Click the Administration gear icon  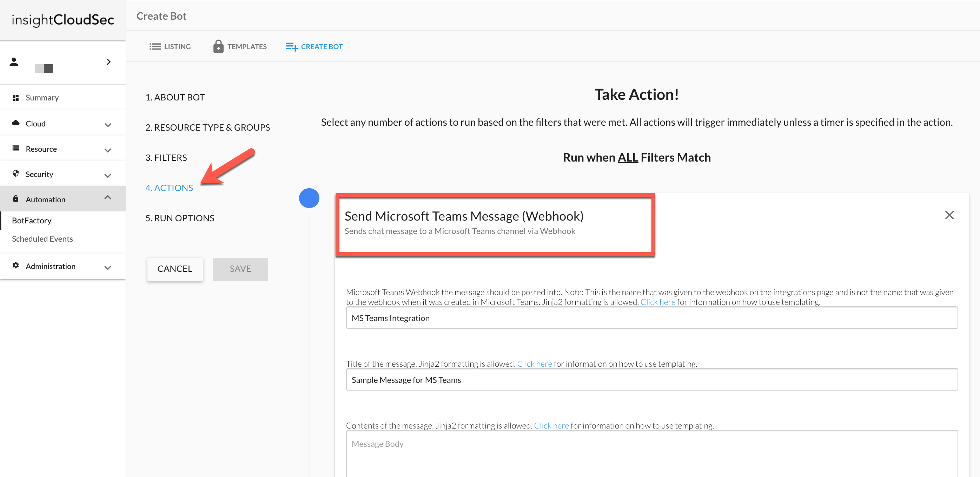15,265
